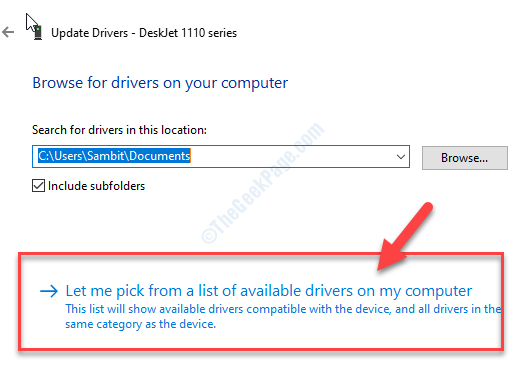Click the This list will show available drivers description
Image resolution: width=524 pixels, height=368 pixels.
(283, 309)
